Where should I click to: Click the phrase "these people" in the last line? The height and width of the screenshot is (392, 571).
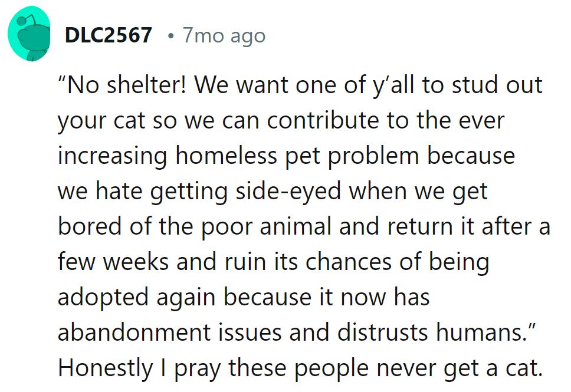296,368
